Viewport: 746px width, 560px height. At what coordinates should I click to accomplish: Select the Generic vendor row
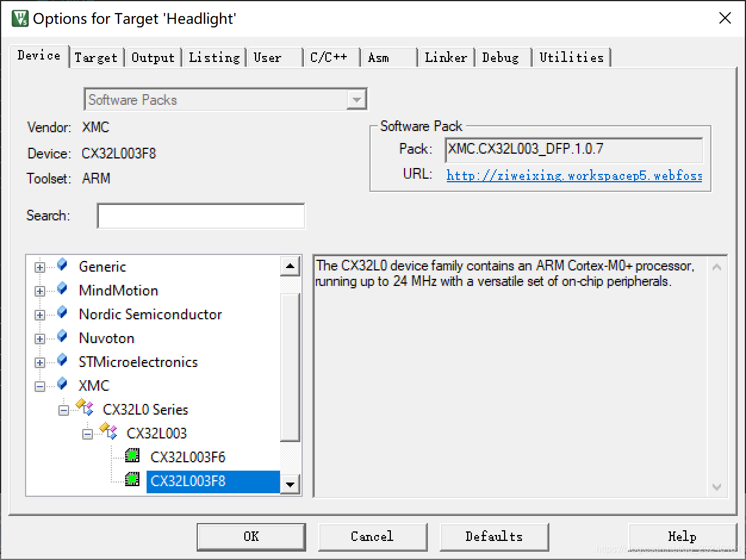tap(102, 267)
